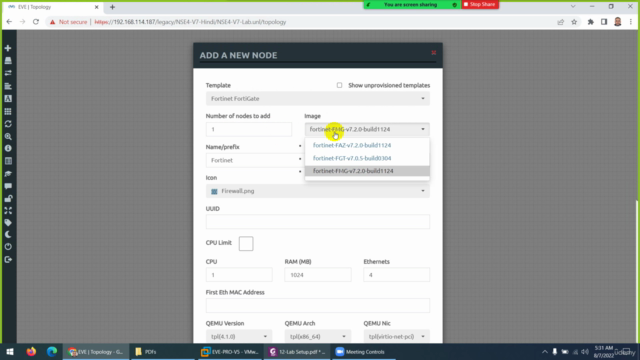
Task: Click the Number of nodes to add field
Action: pos(249,129)
